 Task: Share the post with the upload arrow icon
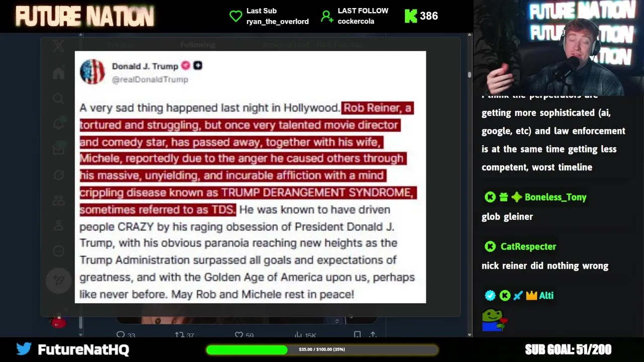(373, 335)
